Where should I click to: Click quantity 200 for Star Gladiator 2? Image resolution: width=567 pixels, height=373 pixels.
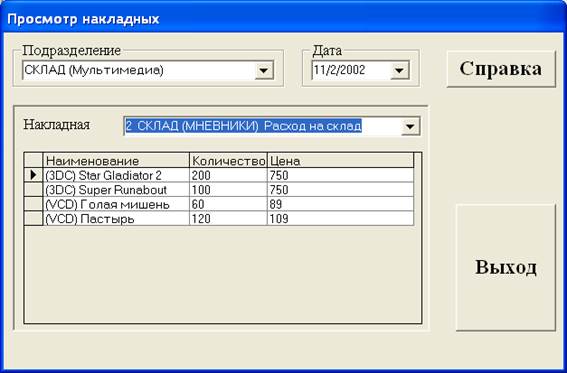click(x=228, y=175)
